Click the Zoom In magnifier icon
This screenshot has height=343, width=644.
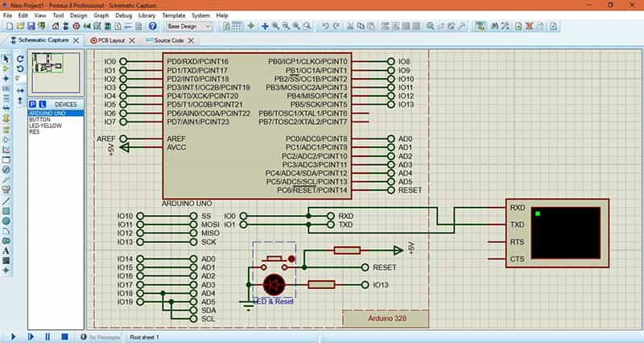(x=275, y=27)
